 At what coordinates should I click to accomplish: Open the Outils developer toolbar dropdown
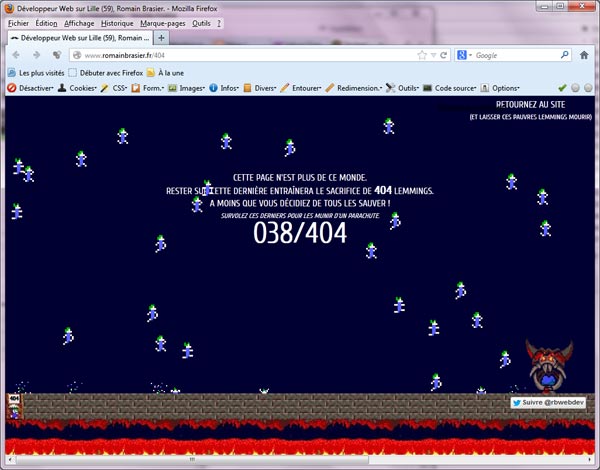pyautogui.click(x=403, y=88)
